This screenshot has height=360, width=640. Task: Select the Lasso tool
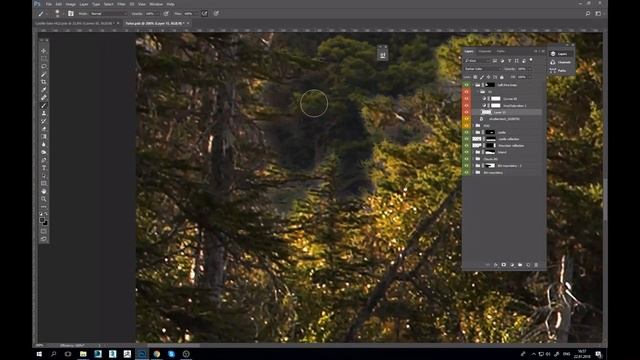pos(44,67)
